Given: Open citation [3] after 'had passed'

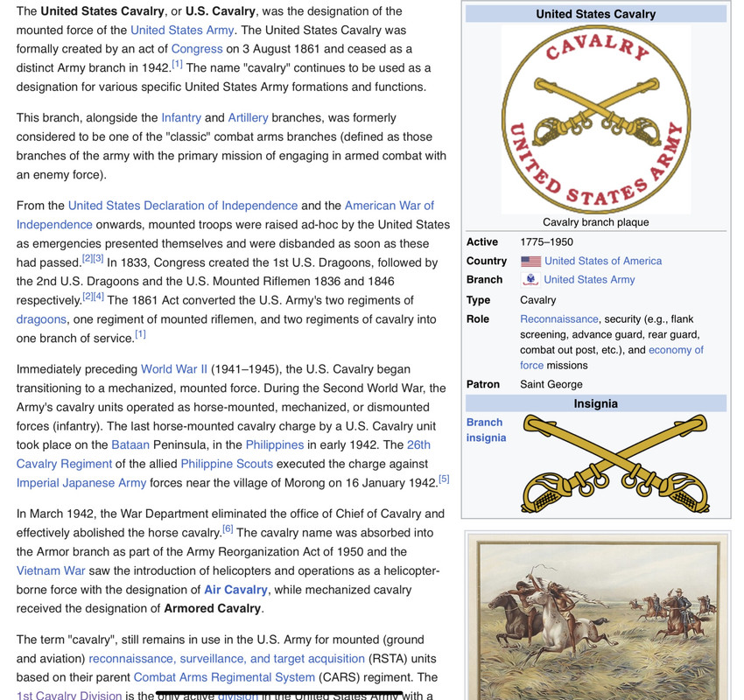Looking at the screenshot, I should pyautogui.click(x=98, y=258).
